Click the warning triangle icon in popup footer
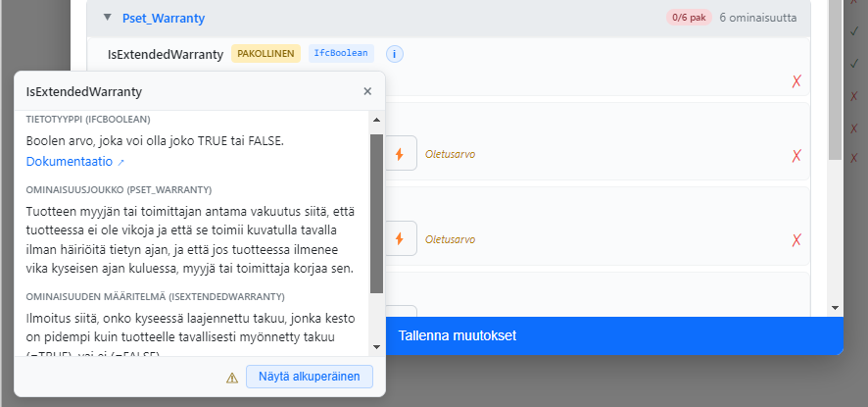The height and width of the screenshot is (407, 868). coord(232,378)
